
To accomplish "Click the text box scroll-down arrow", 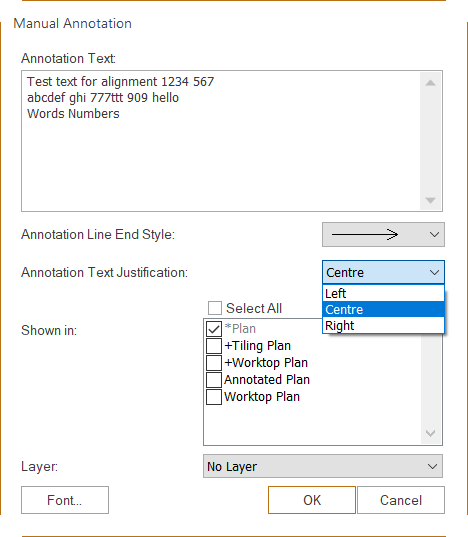I will coord(430,200).
